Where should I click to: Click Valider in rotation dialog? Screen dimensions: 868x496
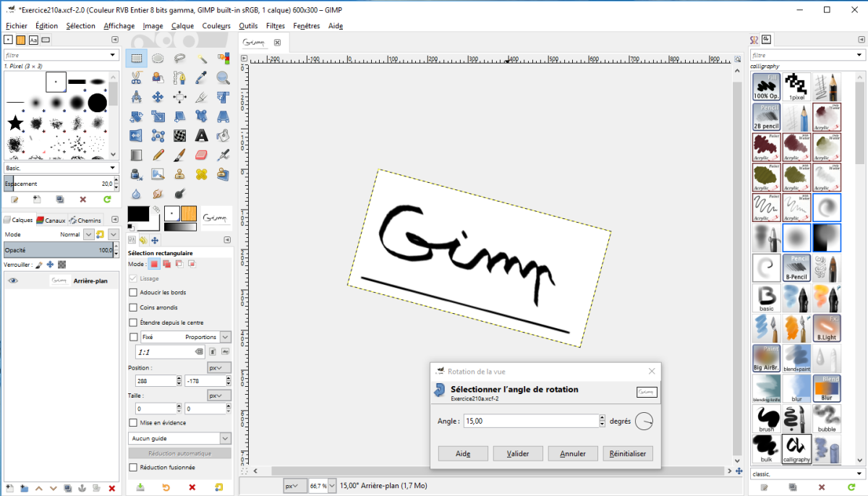coord(518,453)
